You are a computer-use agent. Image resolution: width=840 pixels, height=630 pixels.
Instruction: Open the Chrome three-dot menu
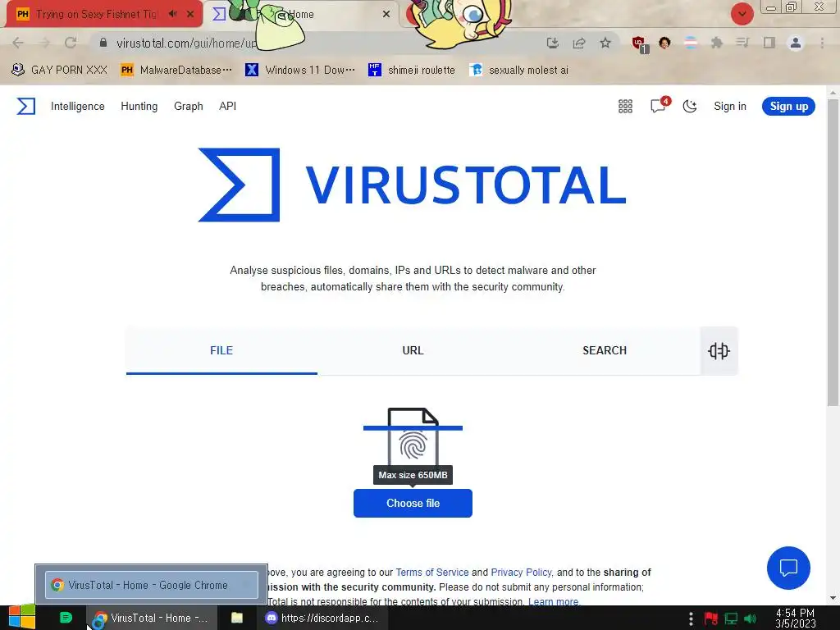[x=822, y=43]
